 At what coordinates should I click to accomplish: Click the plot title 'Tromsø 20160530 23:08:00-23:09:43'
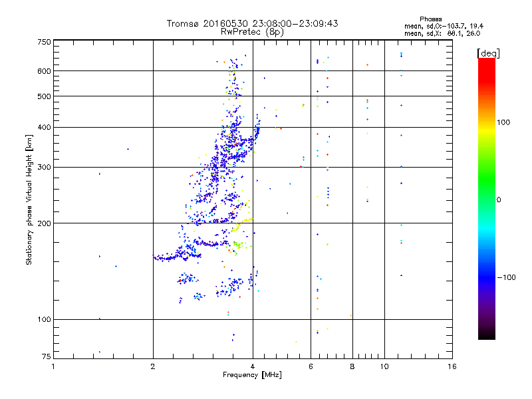(252, 23)
